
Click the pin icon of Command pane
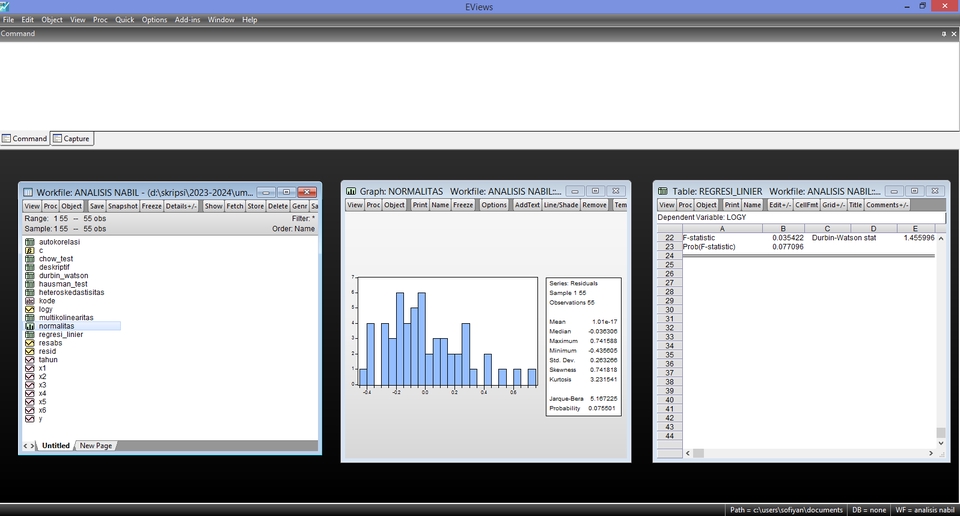click(943, 34)
